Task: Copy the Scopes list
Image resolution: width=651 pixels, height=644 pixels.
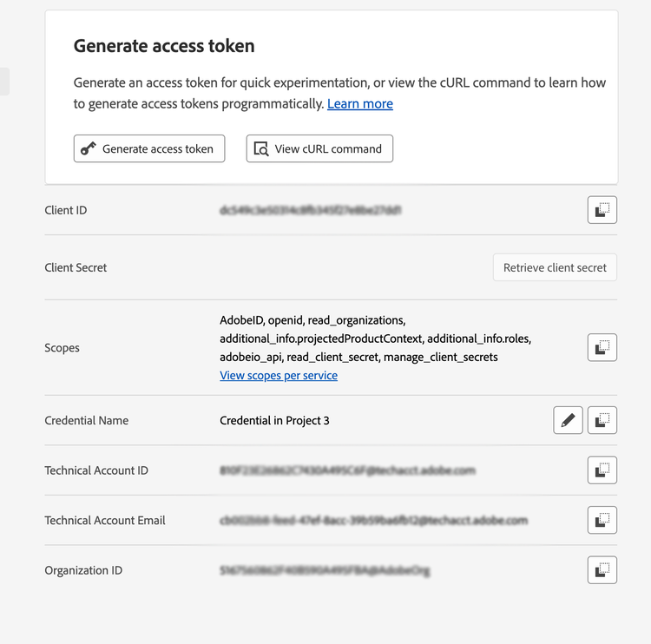Action: pyautogui.click(x=602, y=347)
